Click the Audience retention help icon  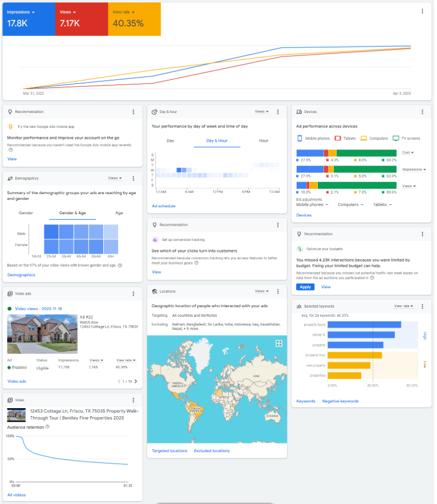[47, 426]
